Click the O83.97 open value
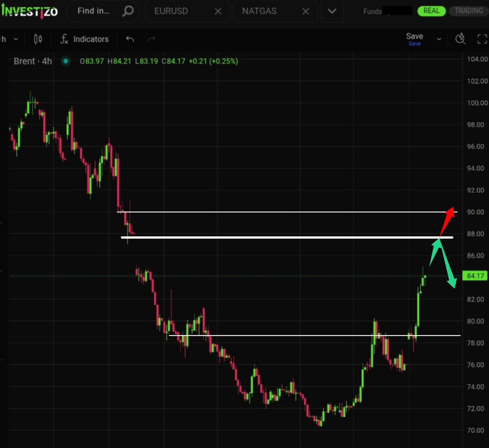The height and width of the screenshot is (448, 489). pos(92,61)
